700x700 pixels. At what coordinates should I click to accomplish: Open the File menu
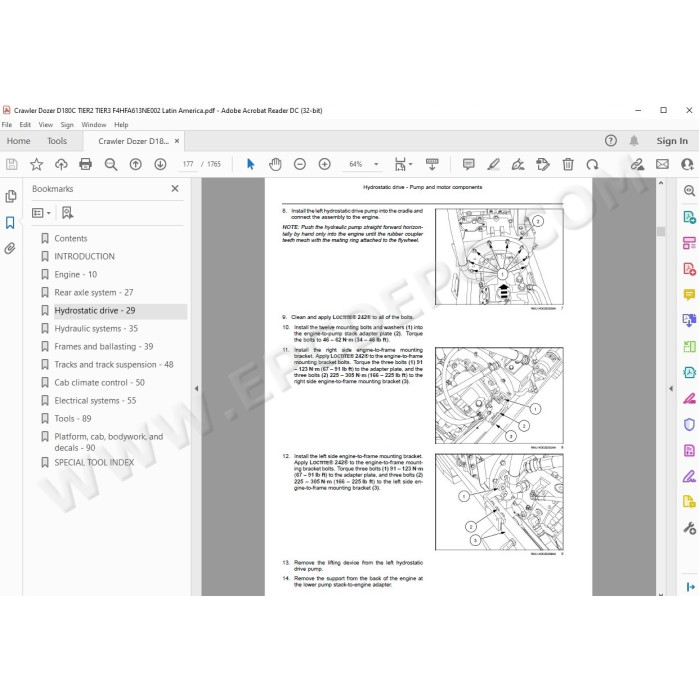pos(7,125)
